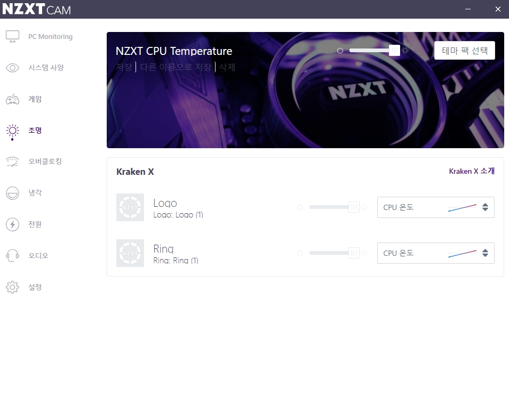Click banner brightness minimum circle icon

[340, 51]
